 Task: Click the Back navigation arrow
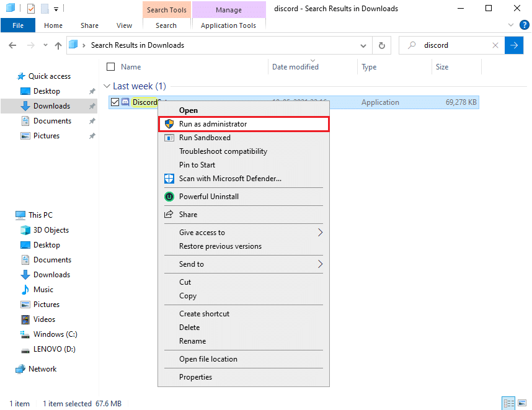pos(13,45)
